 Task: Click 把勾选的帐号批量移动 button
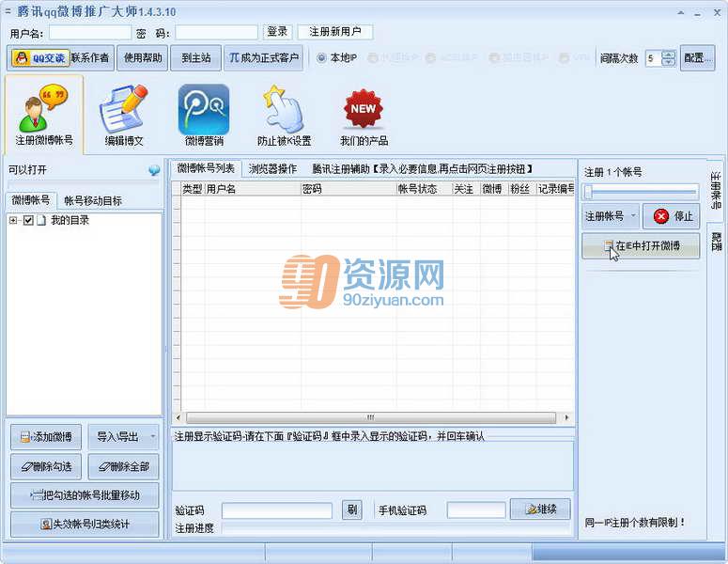click(85, 495)
